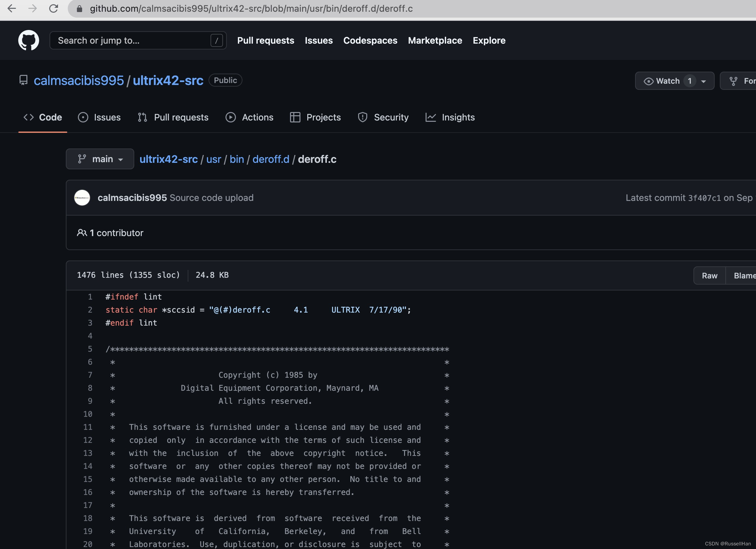Click the Projects tab table icon

coord(295,117)
